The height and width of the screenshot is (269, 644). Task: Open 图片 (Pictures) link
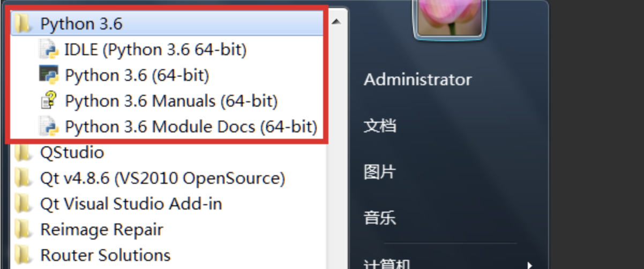[x=380, y=172]
